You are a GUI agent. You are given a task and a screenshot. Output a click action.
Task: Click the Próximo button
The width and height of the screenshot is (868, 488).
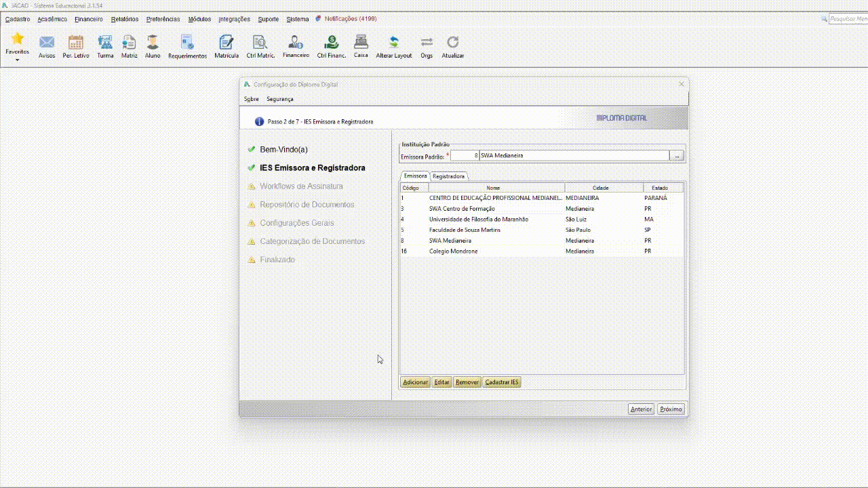tap(671, 409)
